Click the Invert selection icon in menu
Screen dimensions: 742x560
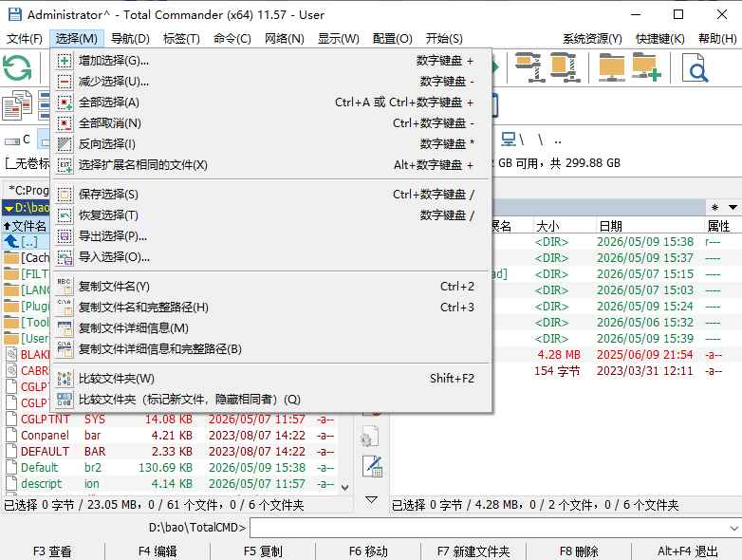pos(65,144)
